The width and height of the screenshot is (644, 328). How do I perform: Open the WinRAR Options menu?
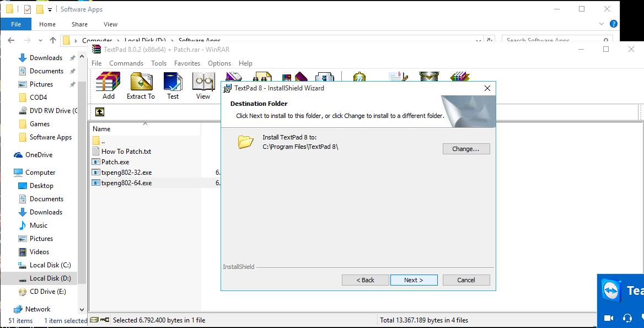pos(219,63)
